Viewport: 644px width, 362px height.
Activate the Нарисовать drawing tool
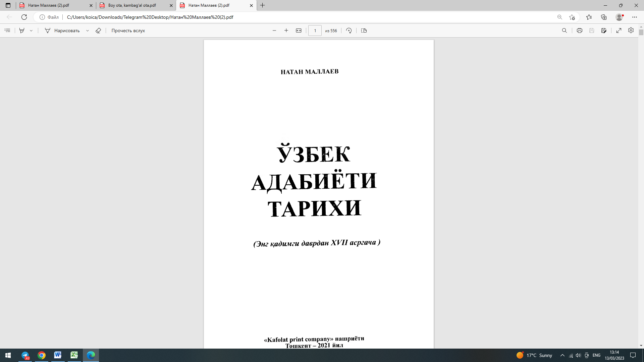tap(62, 31)
